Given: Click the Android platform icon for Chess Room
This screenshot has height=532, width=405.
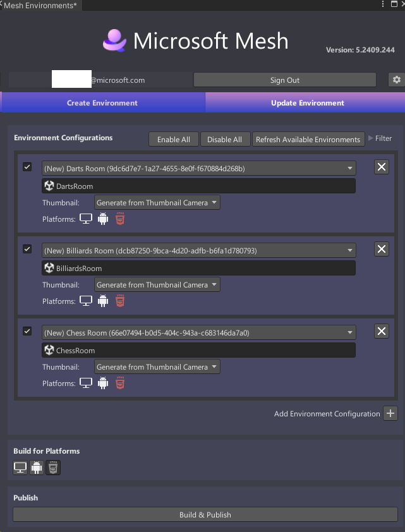Looking at the screenshot, I should pyautogui.click(x=103, y=383).
